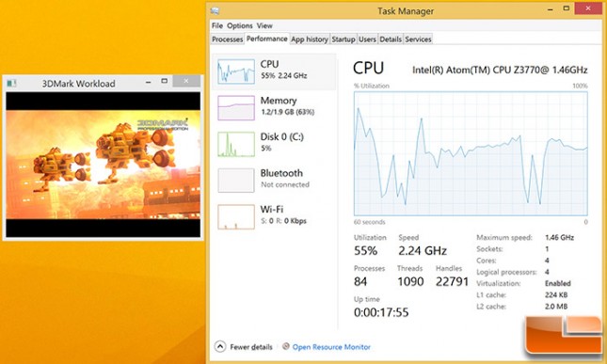Switch to the Details tab
Screen dimensions: 607x364
coord(391,40)
